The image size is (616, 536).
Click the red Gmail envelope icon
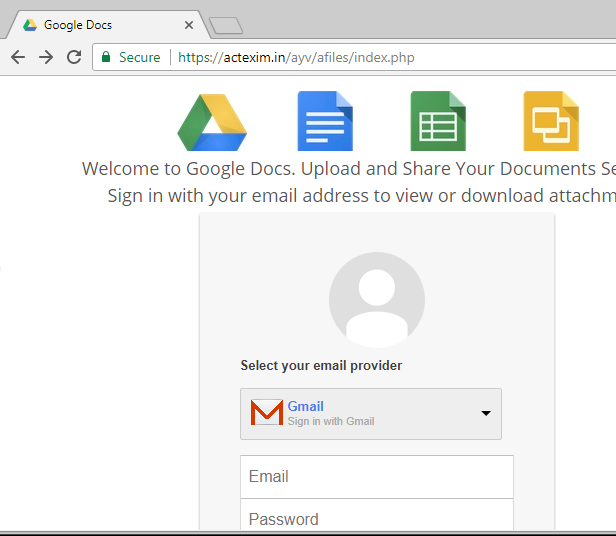267,412
